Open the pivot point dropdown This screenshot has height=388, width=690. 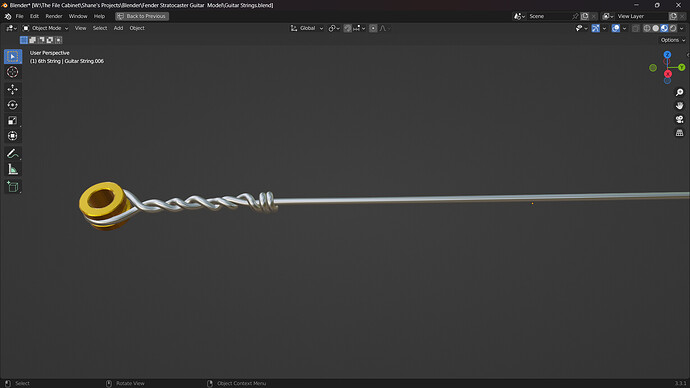(334, 28)
